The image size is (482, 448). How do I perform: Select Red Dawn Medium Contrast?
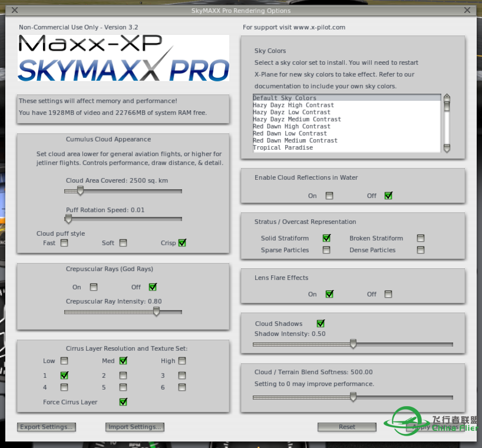tap(346, 140)
